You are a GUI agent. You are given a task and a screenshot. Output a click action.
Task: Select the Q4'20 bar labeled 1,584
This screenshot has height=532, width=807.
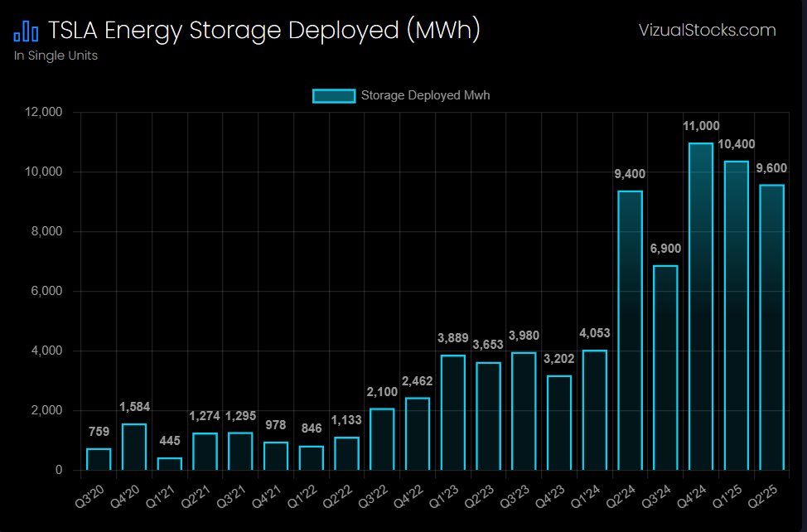point(134,447)
